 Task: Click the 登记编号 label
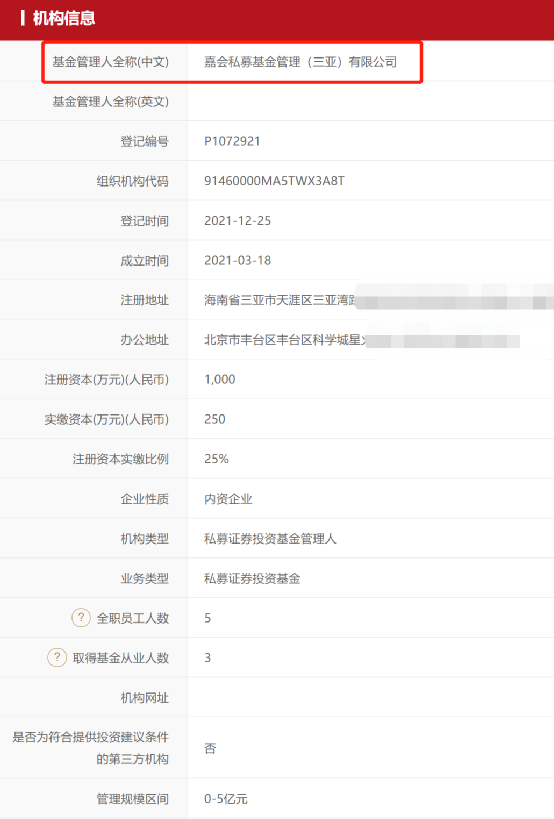pyautogui.click(x=145, y=142)
